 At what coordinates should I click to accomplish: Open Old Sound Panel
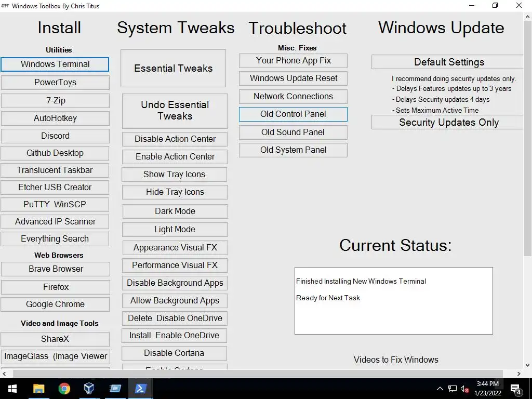[293, 132]
